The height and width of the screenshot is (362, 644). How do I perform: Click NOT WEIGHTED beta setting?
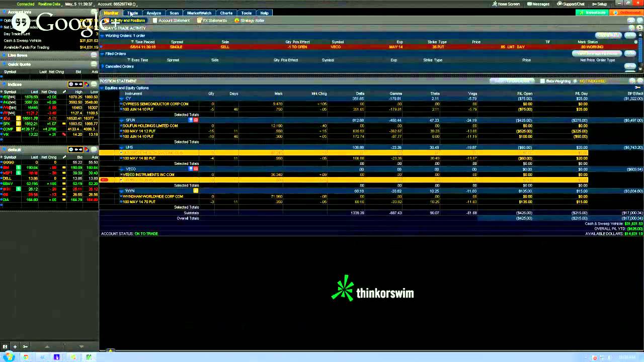click(593, 81)
